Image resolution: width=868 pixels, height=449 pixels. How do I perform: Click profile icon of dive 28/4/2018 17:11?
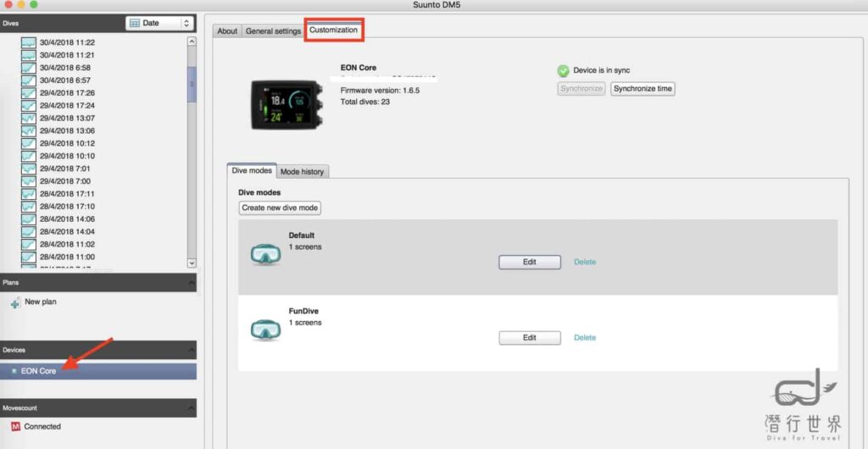29,194
